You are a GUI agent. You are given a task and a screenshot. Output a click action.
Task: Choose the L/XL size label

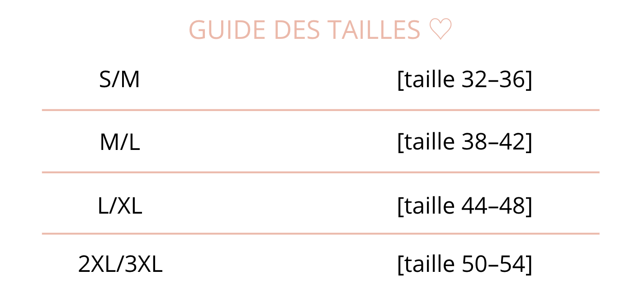[x=120, y=206]
